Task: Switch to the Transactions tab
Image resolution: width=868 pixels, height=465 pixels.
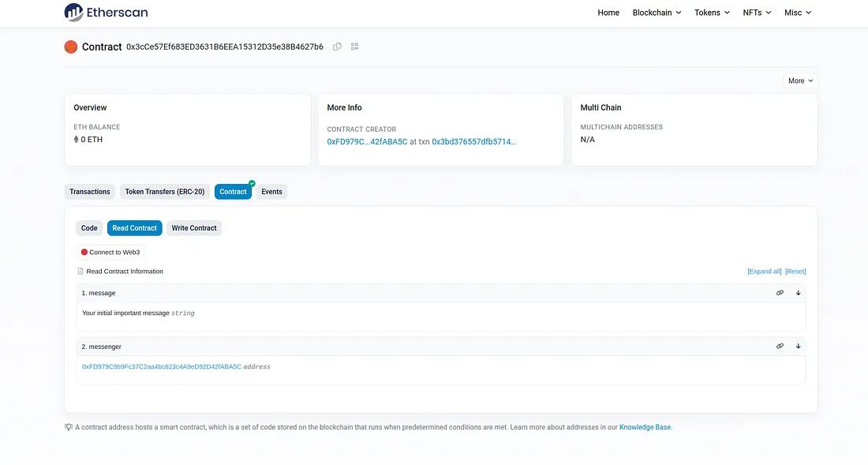Action: (x=90, y=192)
